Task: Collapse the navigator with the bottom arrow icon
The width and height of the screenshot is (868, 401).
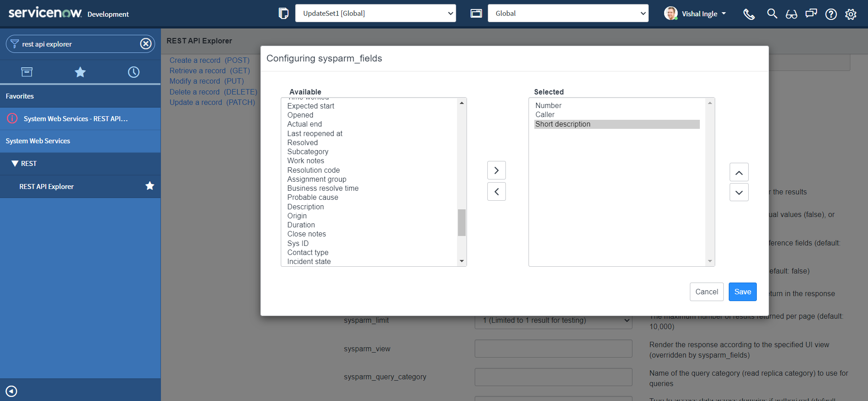Action: click(x=11, y=391)
